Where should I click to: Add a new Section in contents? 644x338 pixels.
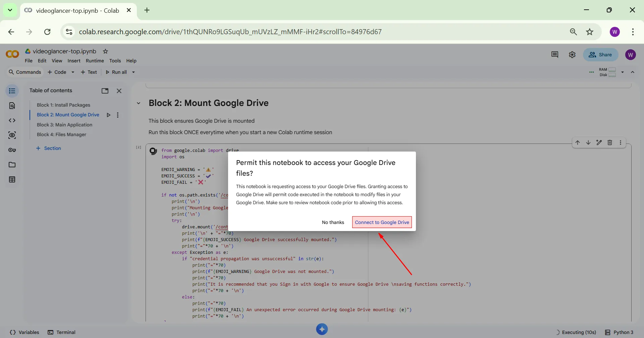tap(49, 148)
